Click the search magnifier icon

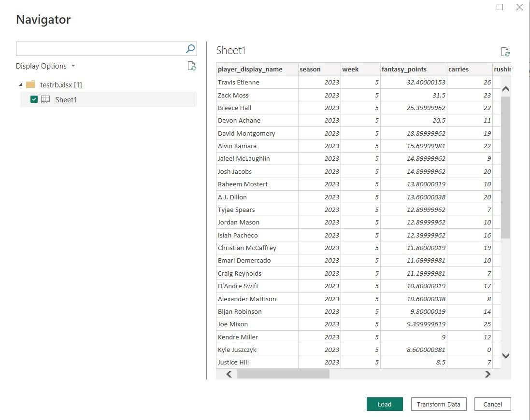pyautogui.click(x=190, y=48)
